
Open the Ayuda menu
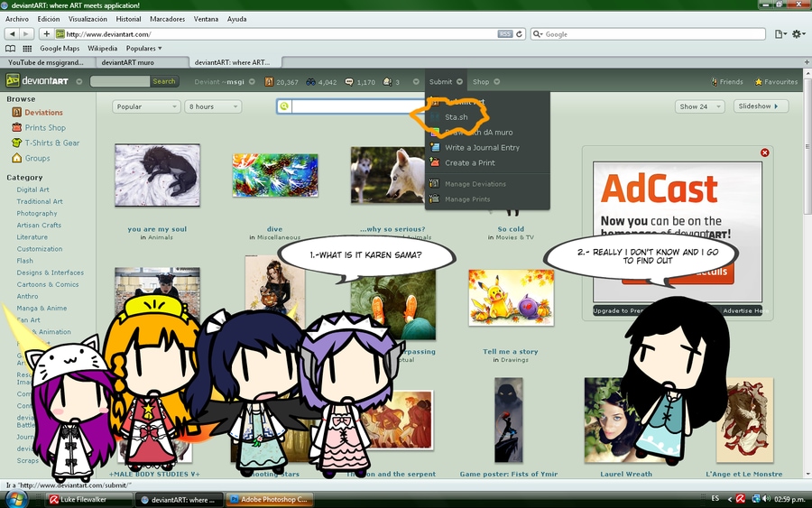[236, 19]
